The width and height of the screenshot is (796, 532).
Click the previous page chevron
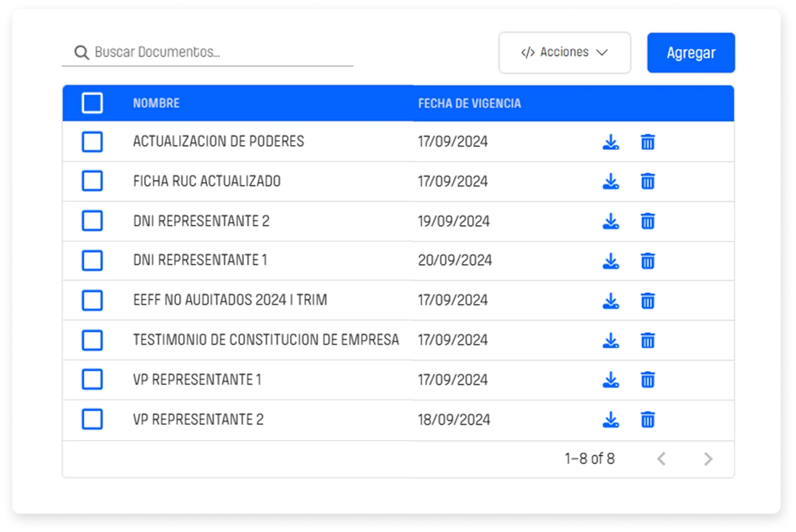tap(661, 459)
